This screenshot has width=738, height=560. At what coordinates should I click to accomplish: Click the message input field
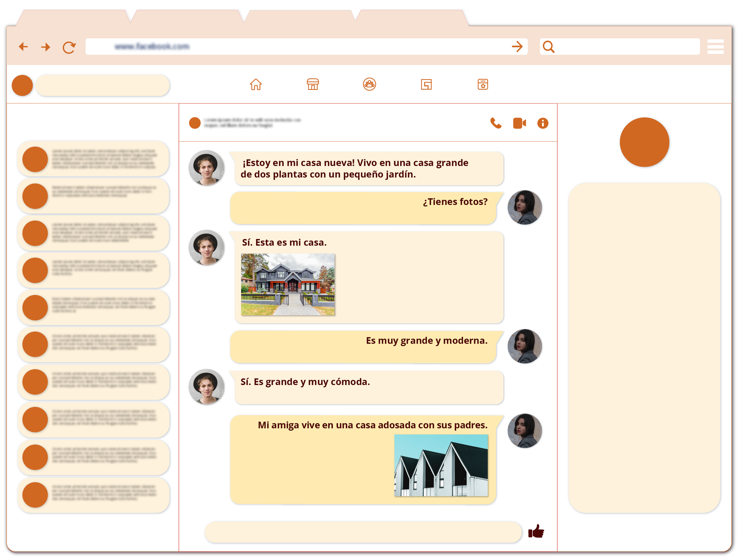pyautogui.click(x=362, y=532)
